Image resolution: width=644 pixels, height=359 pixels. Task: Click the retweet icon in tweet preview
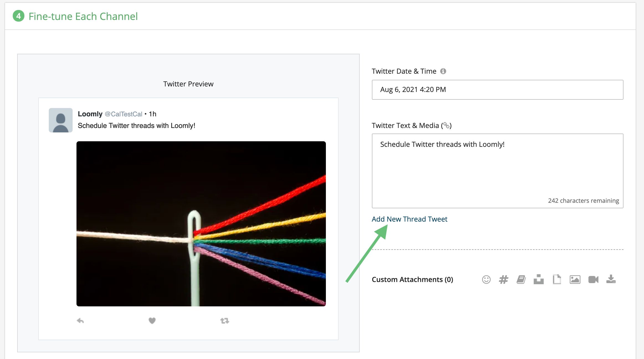coord(224,321)
